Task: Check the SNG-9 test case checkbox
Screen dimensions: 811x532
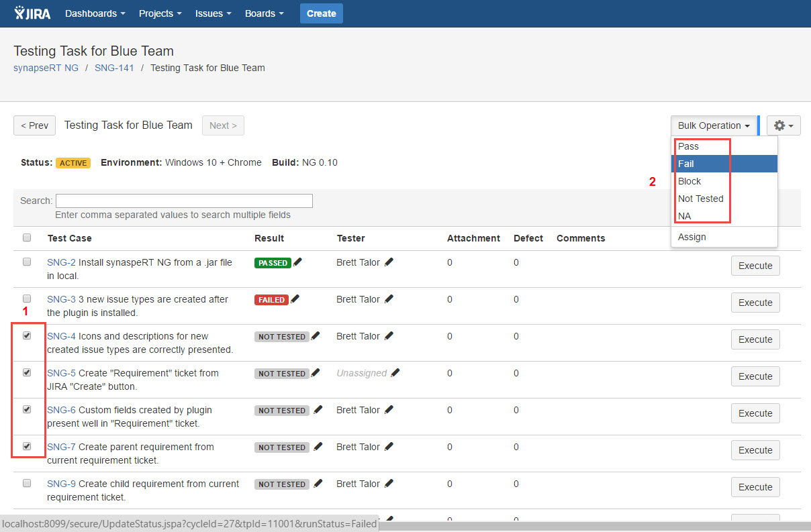Action: [x=27, y=483]
